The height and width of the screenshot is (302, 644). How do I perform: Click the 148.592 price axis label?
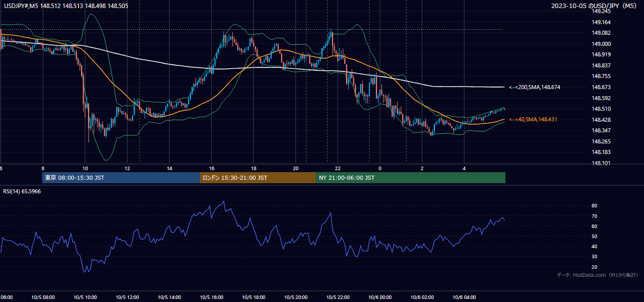[x=601, y=98]
